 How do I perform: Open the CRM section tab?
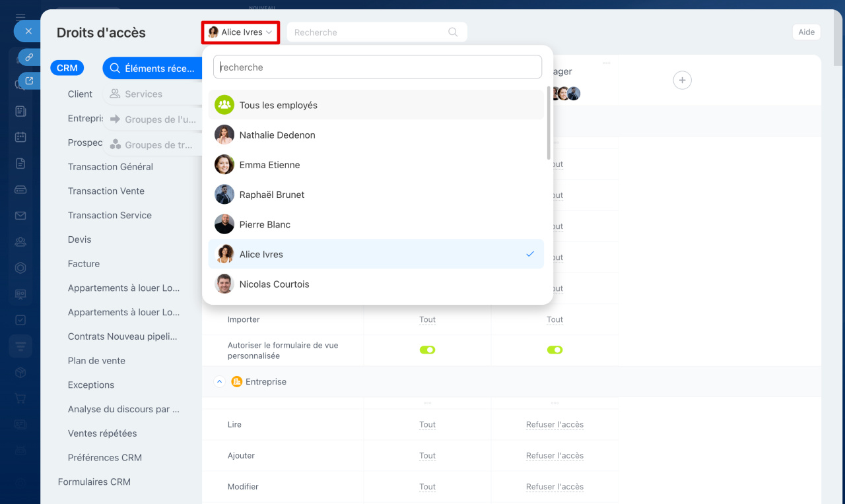click(67, 68)
